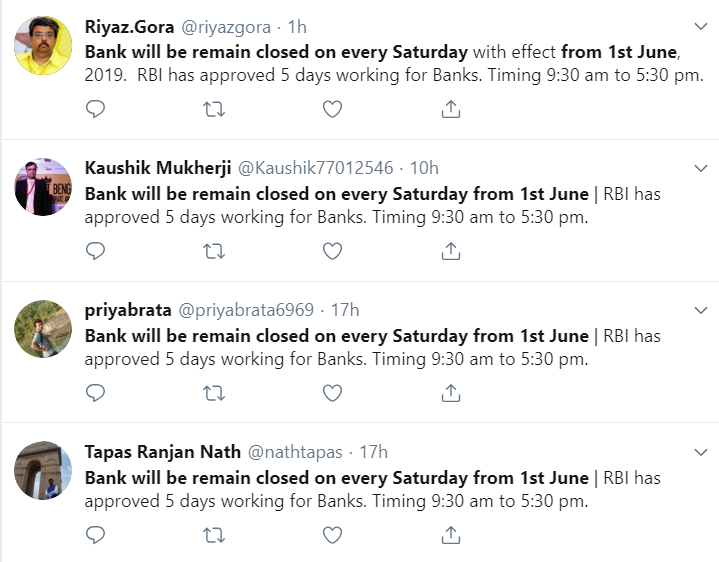Viewport: 719px width, 562px height.
Task: Open the 17h timestamp on Tapas's tweet
Action: tap(373, 452)
